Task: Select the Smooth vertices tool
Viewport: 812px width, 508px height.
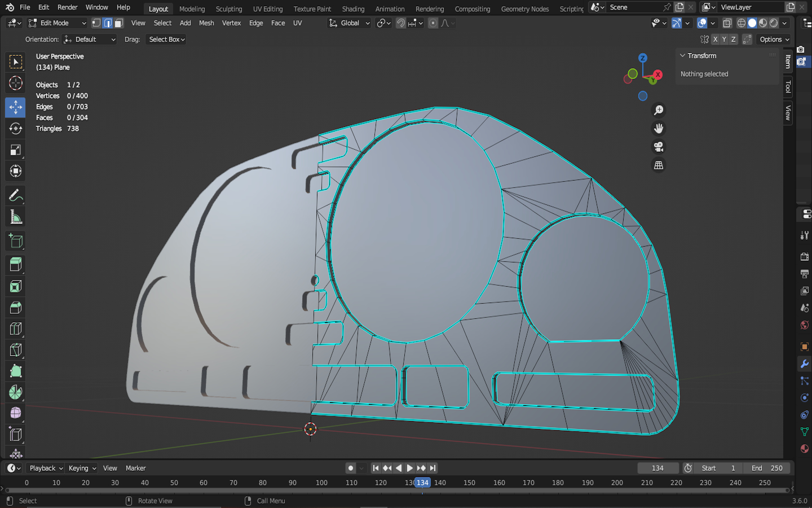Action: point(16,413)
